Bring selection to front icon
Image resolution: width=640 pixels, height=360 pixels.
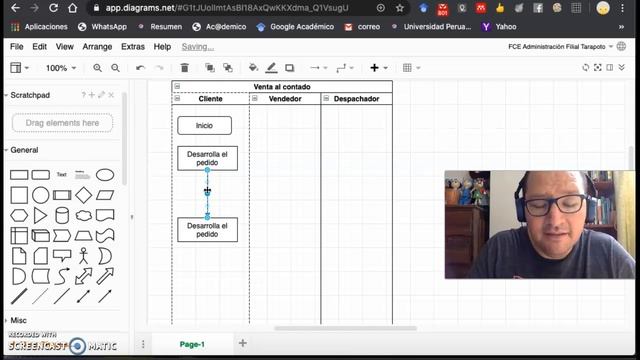(x=210, y=68)
